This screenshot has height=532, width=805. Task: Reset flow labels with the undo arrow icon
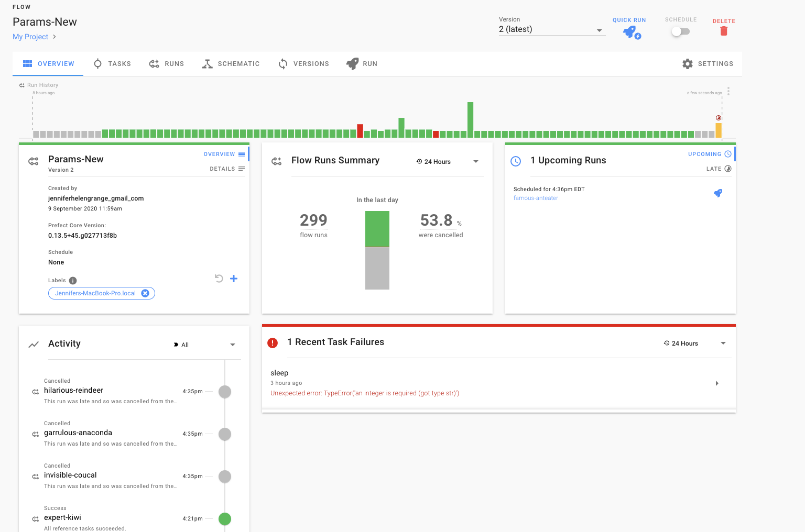click(219, 279)
